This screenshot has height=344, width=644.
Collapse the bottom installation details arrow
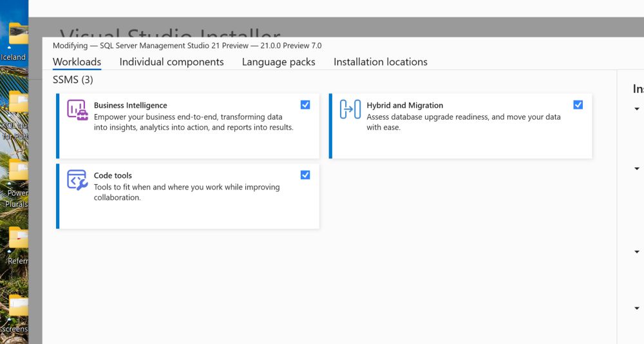(637, 309)
